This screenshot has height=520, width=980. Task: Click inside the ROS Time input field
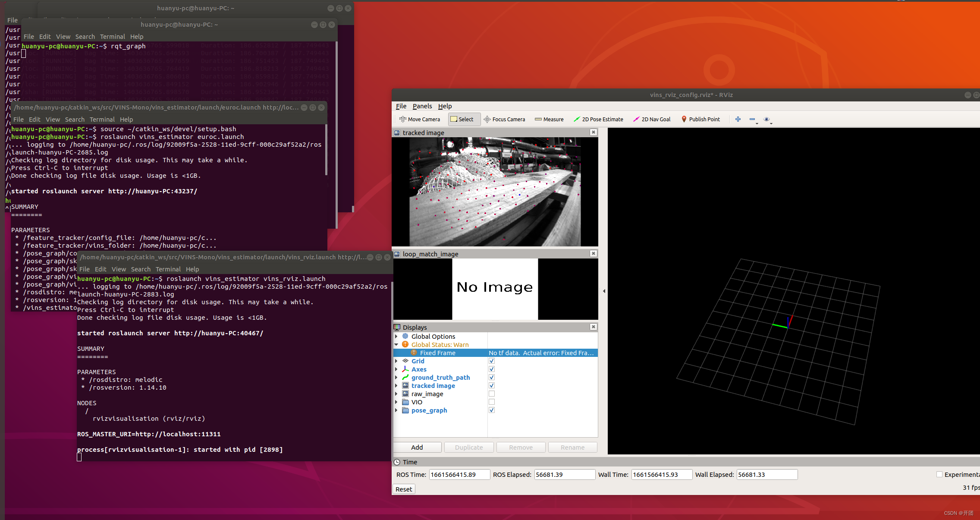[459, 474]
